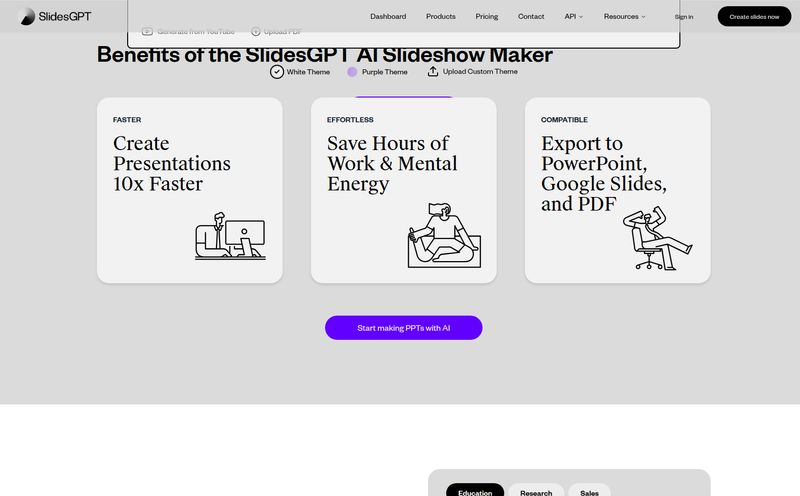Switch to the Research tab
The image size is (800, 496).
coord(536,491)
